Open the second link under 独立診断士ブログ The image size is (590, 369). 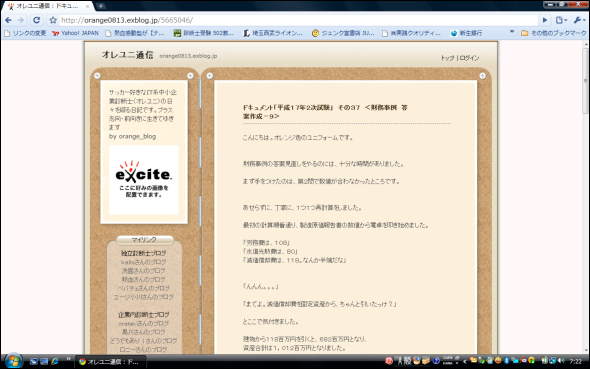[x=143, y=271]
